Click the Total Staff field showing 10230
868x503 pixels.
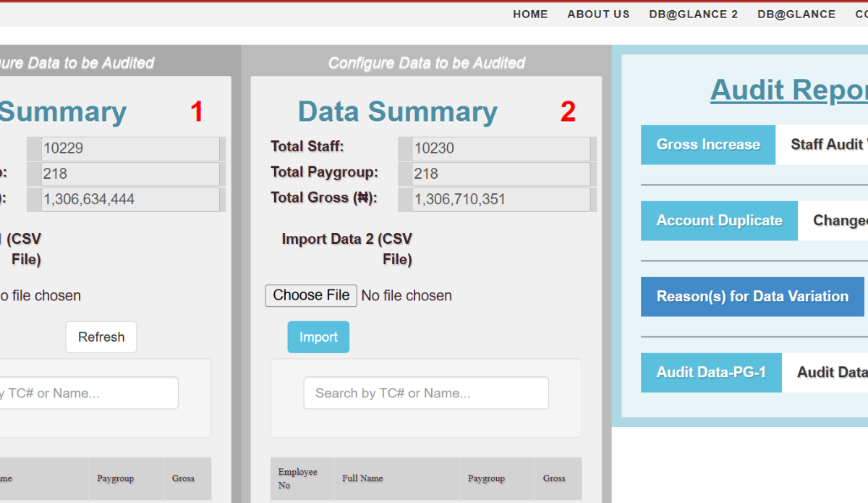[501, 149]
